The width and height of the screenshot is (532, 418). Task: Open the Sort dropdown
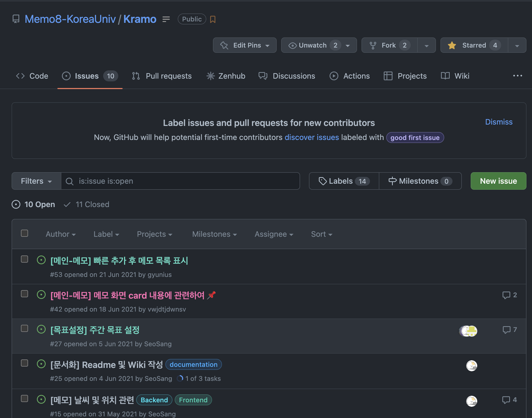point(322,234)
